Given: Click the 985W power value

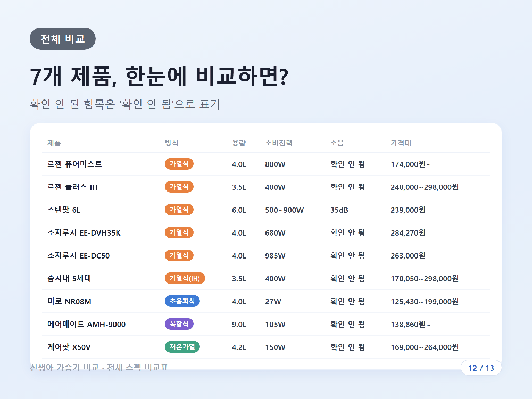Looking at the screenshot, I should pyautogui.click(x=275, y=256).
